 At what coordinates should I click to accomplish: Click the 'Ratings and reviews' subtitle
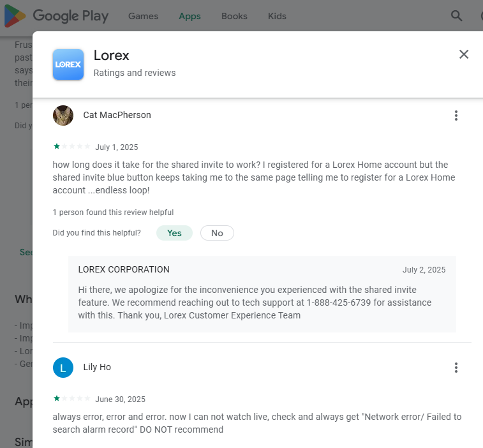click(135, 73)
